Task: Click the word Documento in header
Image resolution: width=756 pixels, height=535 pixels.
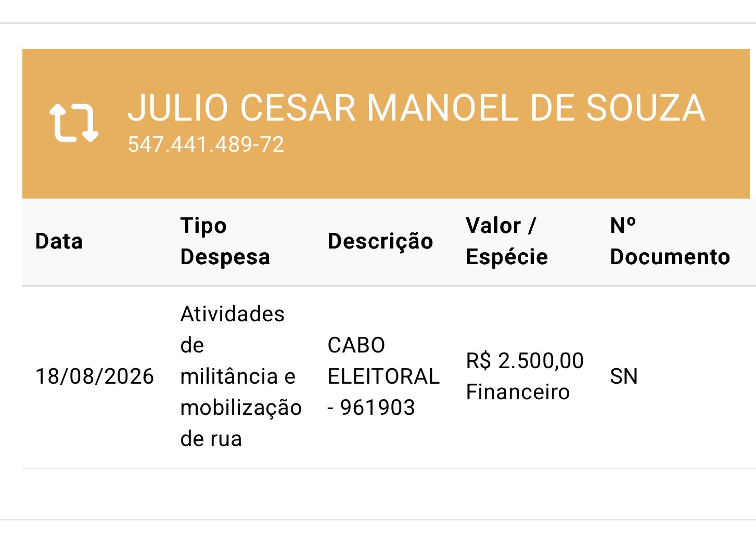Action: (x=670, y=257)
